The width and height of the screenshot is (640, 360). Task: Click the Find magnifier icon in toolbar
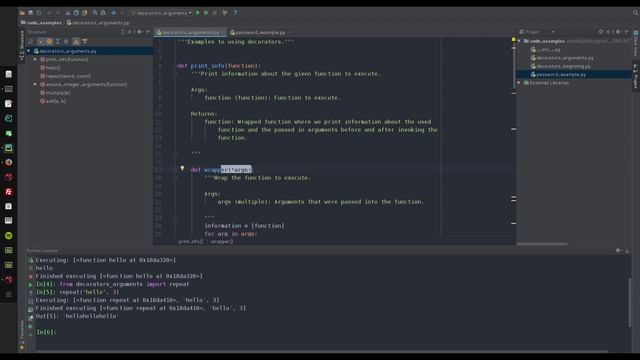pyautogui.click(x=95, y=13)
